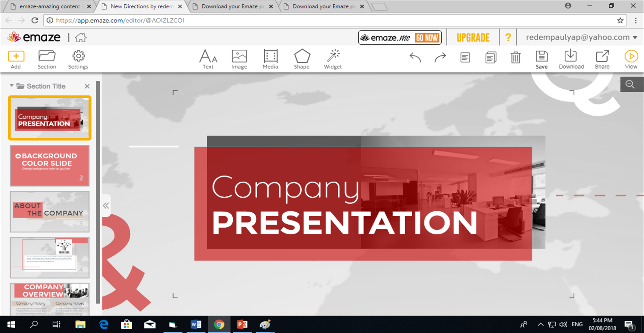Reload the browser page
The width and height of the screenshot is (644, 333).
[35, 20]
